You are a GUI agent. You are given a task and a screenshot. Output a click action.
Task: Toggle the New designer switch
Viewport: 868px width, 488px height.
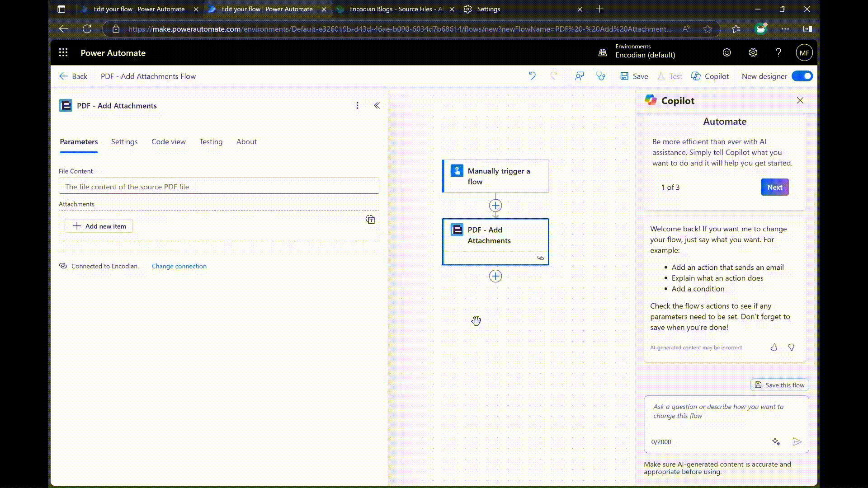[x=802, y=76]
